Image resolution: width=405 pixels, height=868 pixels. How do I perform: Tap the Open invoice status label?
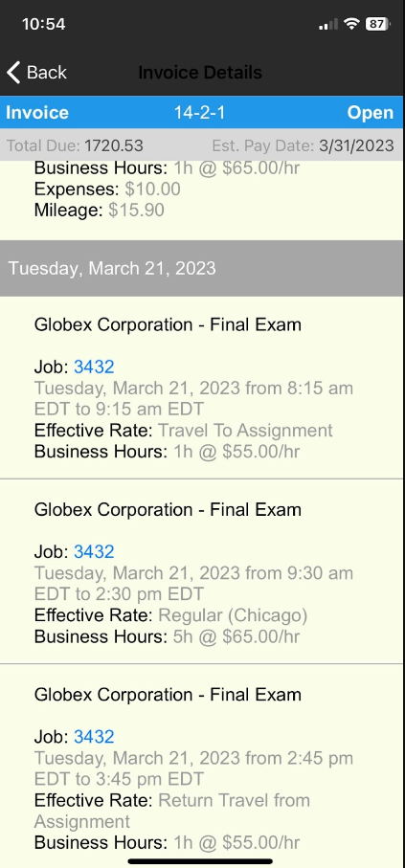[x=371, y=112]
